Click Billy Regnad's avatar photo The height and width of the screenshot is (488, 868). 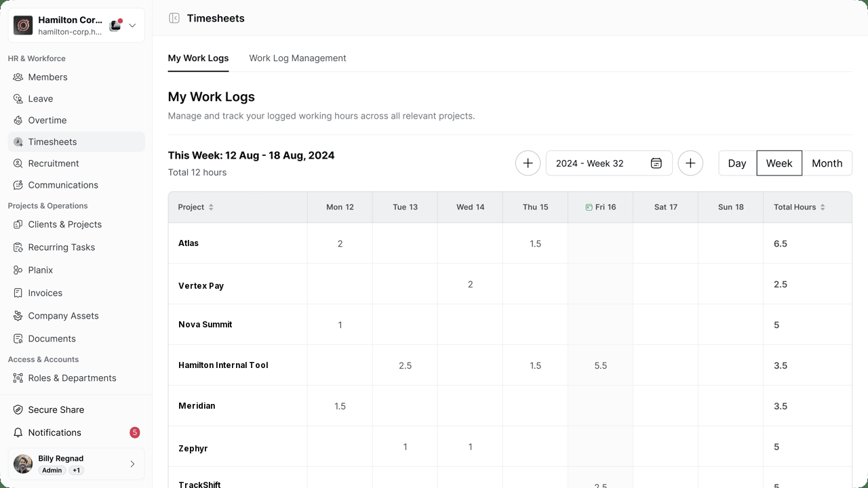coord(23,464)
